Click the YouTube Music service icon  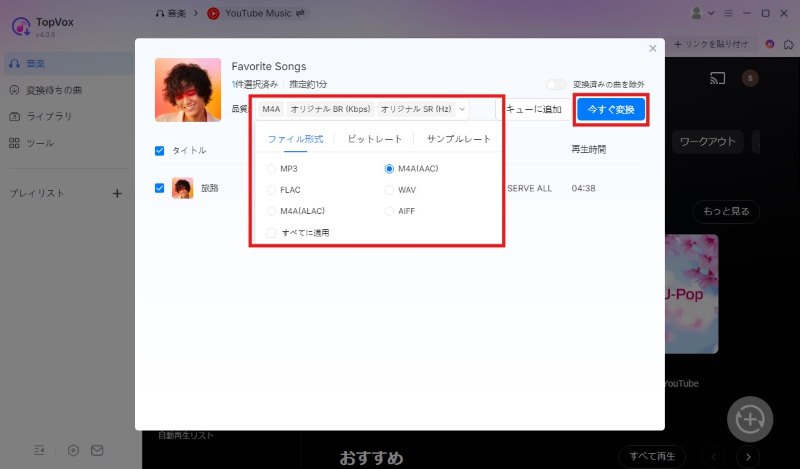pos(213,13)
